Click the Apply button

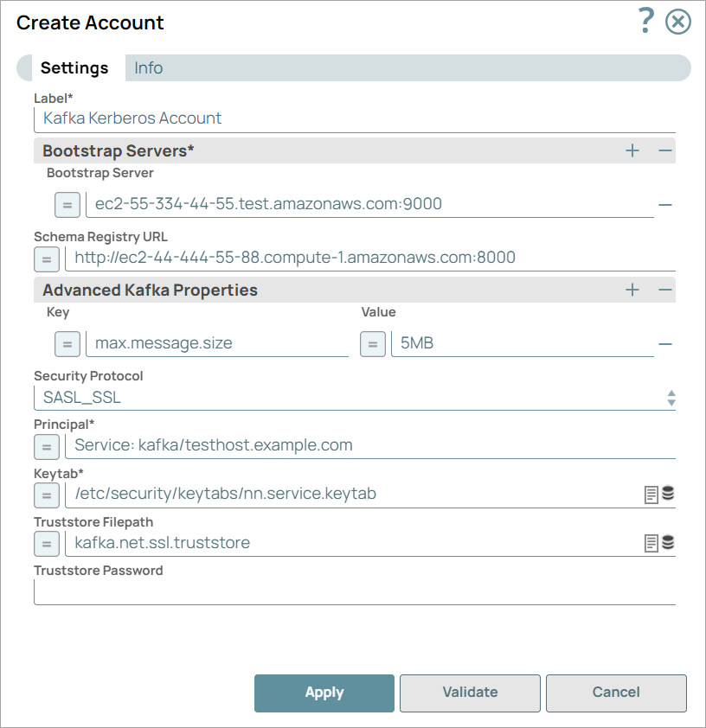click(x=324, y=693)
